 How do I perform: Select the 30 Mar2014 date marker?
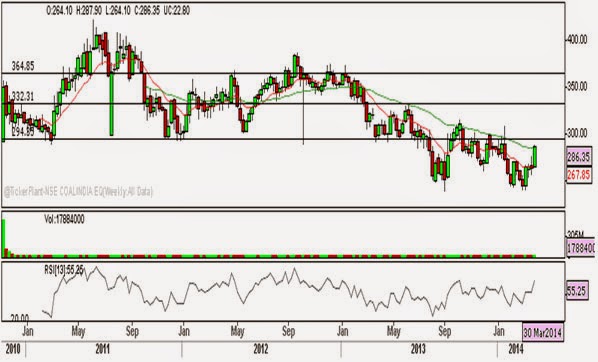(x=542, y=333)
